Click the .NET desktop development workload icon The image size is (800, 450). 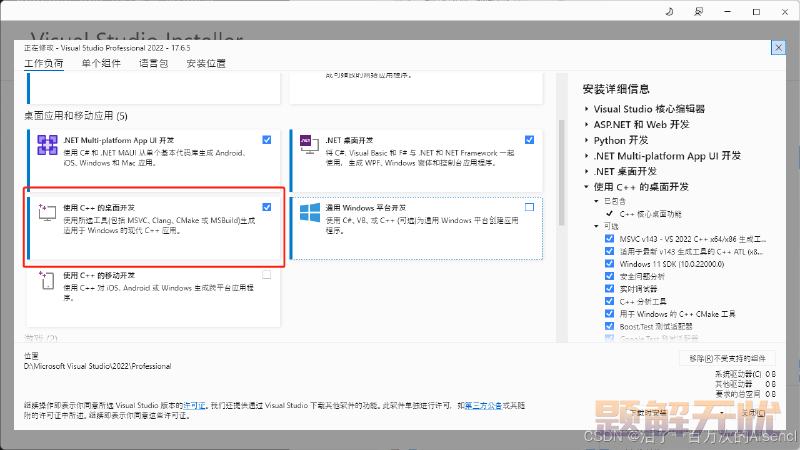coord(309,145)
